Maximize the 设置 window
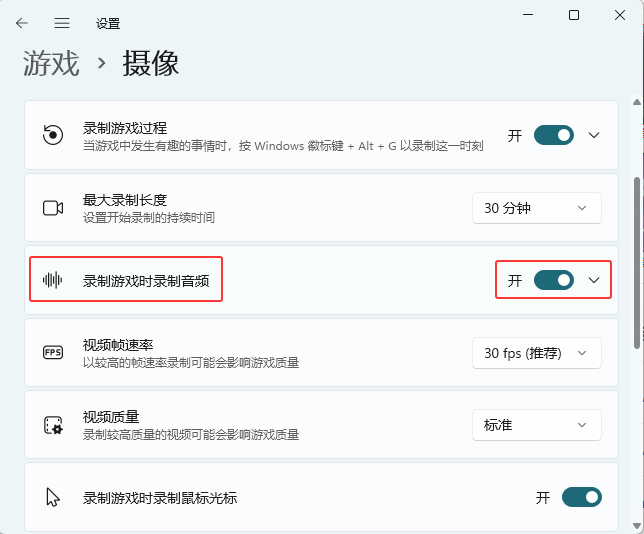This screenshot has width=644, height=534. click(x=574, y=15)
